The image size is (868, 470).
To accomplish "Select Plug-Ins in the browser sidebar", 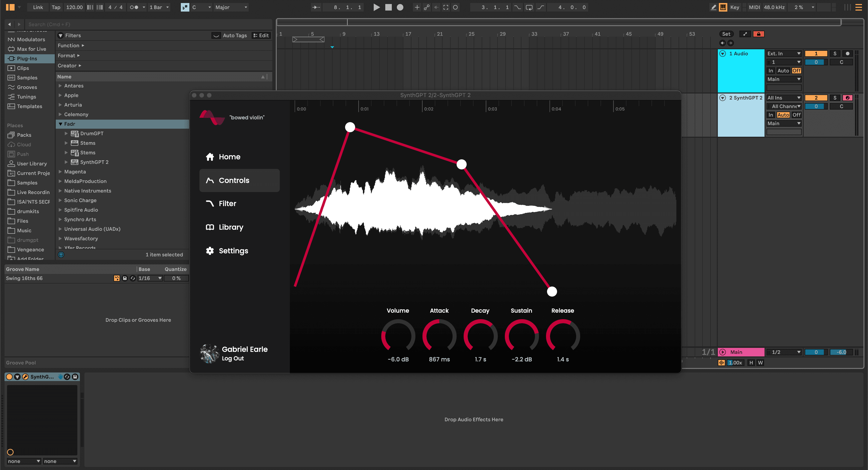I will pos(27,58).
